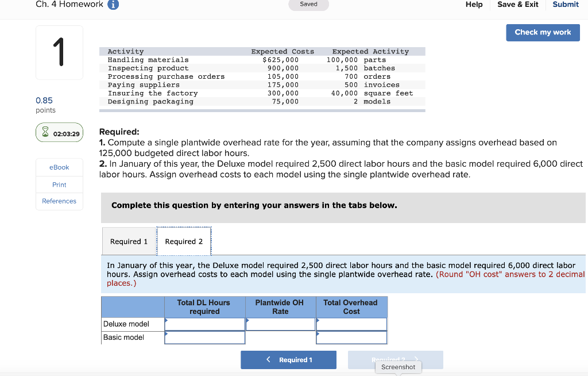
Task: Click the Basic model Total Overhead Cost input field
Action: pos(351,337)
